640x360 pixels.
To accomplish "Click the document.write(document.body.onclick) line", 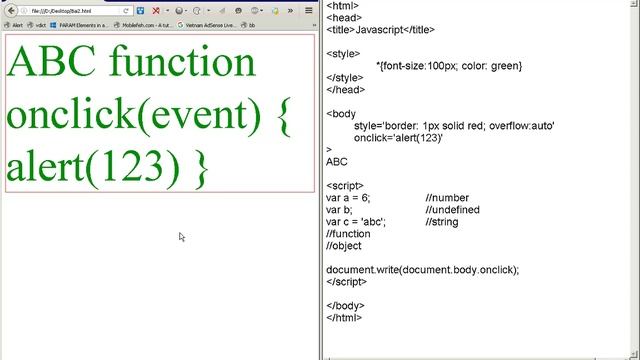I will 423,270.
